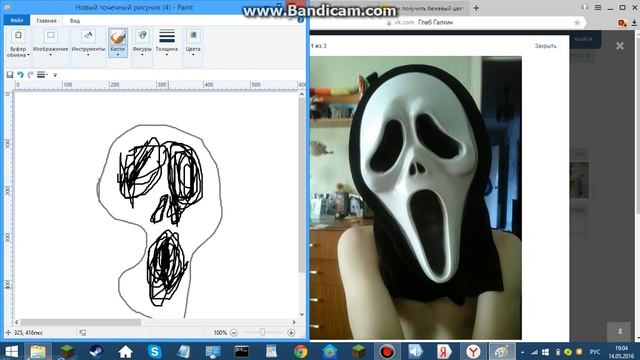Click the scroll-to-top arrow button on vk
Viewport: 640px width, 360px height.
pyautogui.click(x=620, y=331)
